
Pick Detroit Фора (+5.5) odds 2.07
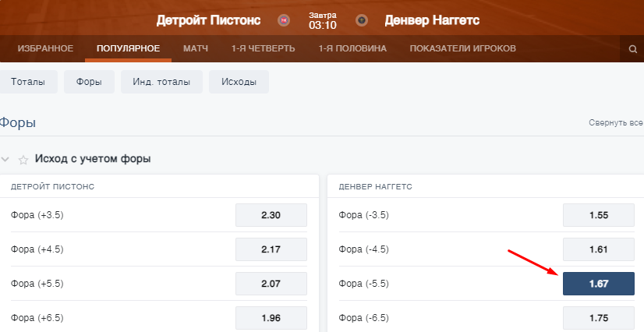[271, 284]
